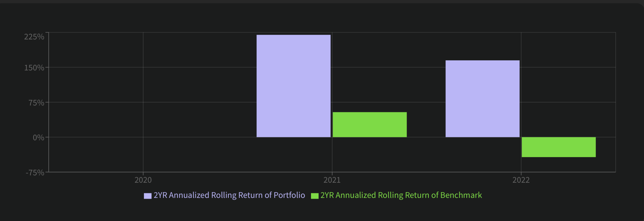Screen dimensions: 644x221
Task: Click the 2022 x-axis label
Action: coord(521,180)
